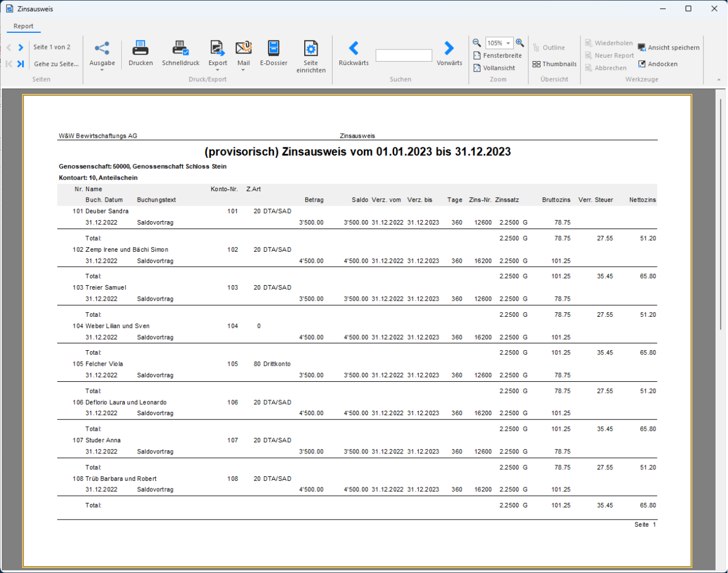The height and width of the screenshot is (573, 728).
Task: Click the 'Treier Samuel' row
Action: point(357,288)
